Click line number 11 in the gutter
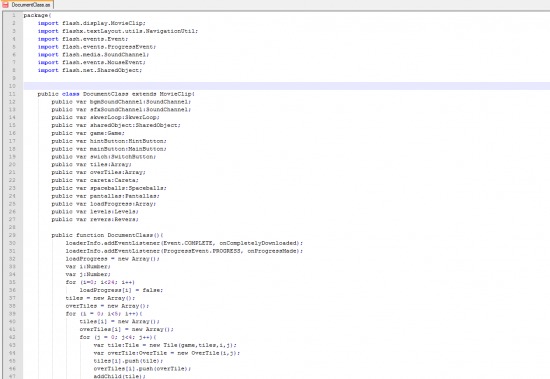This screenshot has width=550, height=379. (12, 94)
